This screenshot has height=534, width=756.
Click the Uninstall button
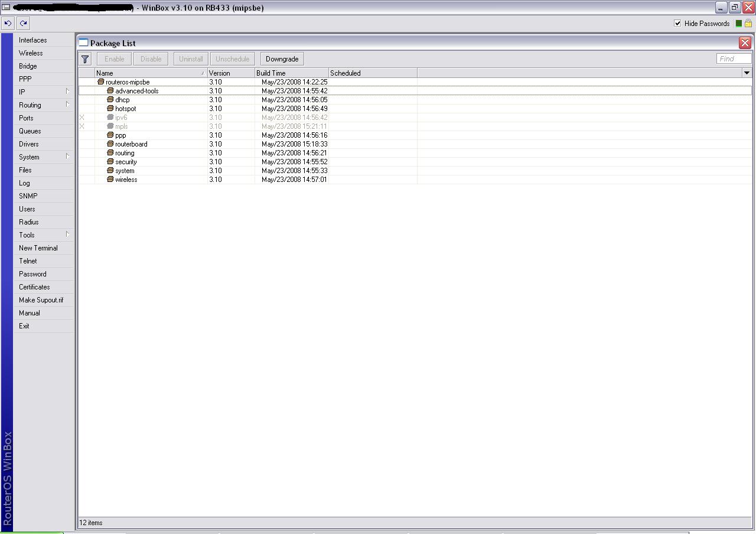coord(191,59)
